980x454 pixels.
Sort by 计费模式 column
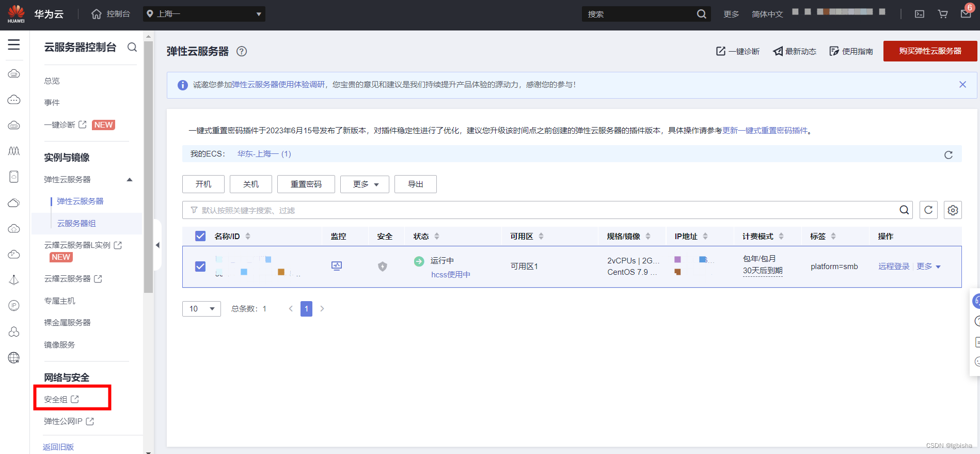coord(781,236)
